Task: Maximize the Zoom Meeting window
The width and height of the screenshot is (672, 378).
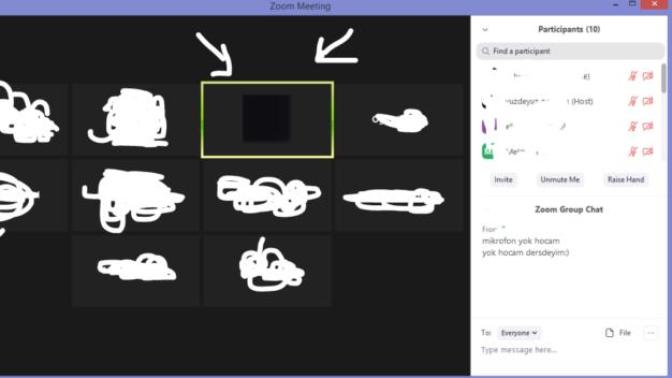Action: click(632, 4)
